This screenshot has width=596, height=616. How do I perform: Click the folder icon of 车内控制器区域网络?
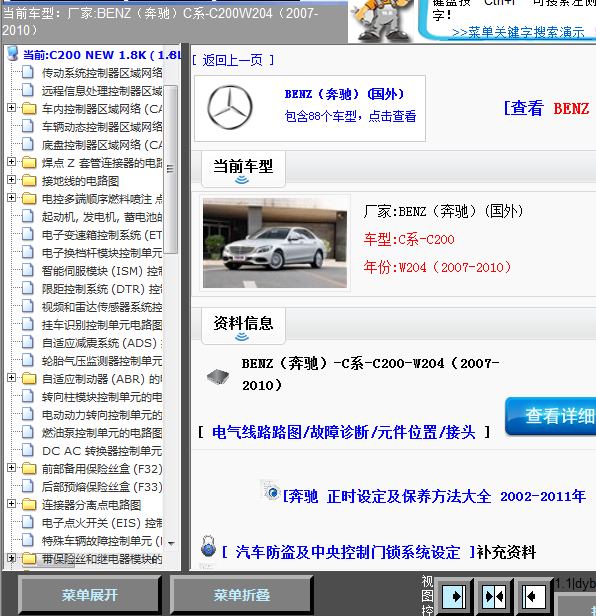pos(29,108)
